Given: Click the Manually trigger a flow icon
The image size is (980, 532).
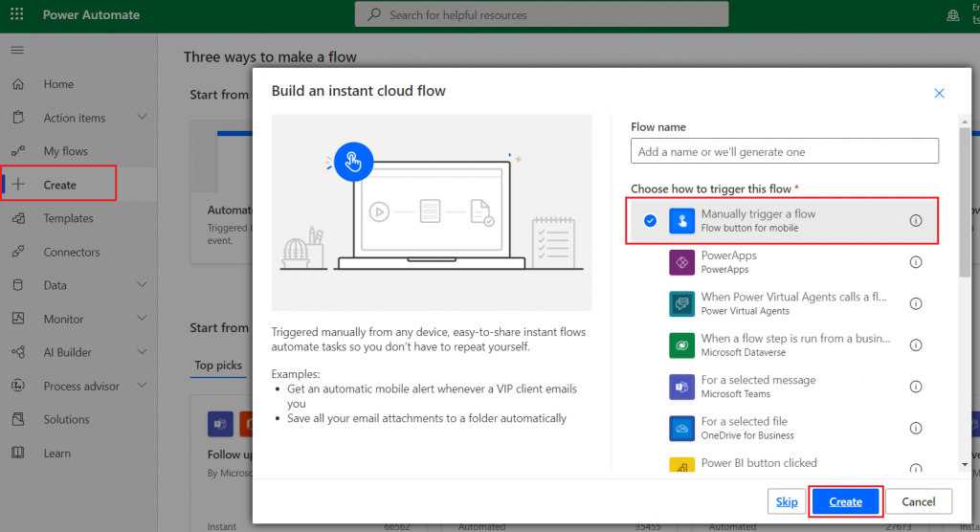Looking at the screenshot, I should (681, 221).
